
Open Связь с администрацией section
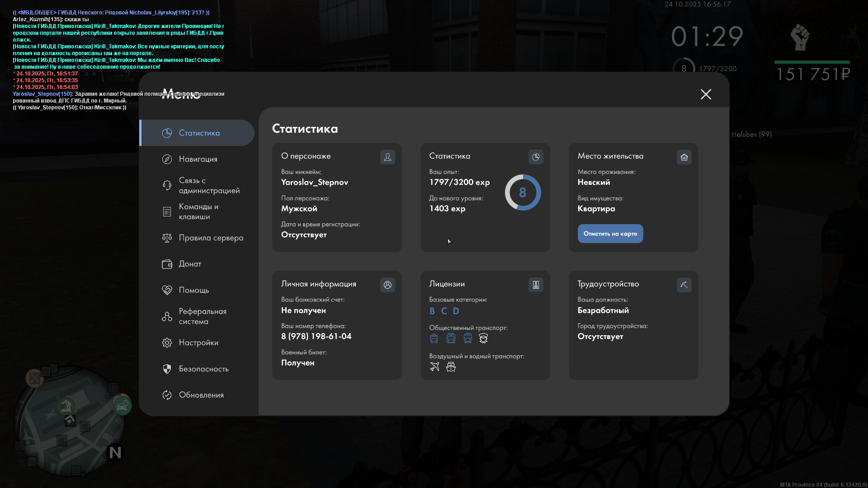click(209, 185)
